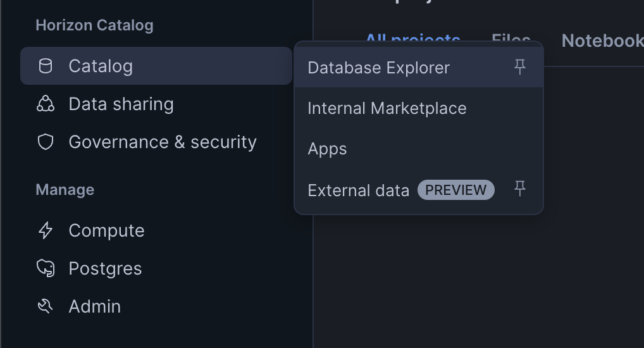Click the Compute lightning bolt icon
Image resolution: width=644 pixels, height=348 pixels.
tap(46, 230)
